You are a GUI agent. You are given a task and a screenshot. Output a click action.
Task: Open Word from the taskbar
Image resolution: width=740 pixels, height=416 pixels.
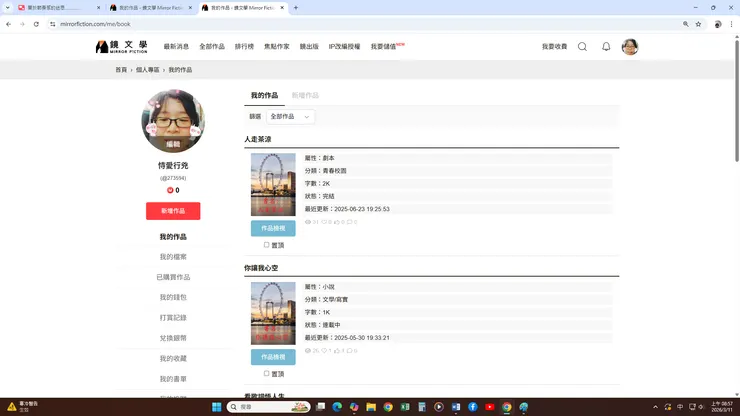[456, 407]
